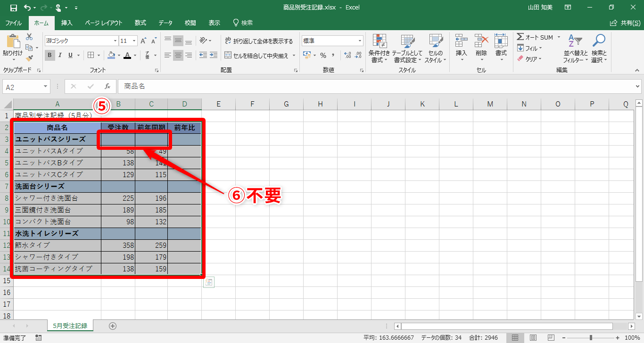Switch to the データ tab
The image size is (644, 343).
point(165,23)
